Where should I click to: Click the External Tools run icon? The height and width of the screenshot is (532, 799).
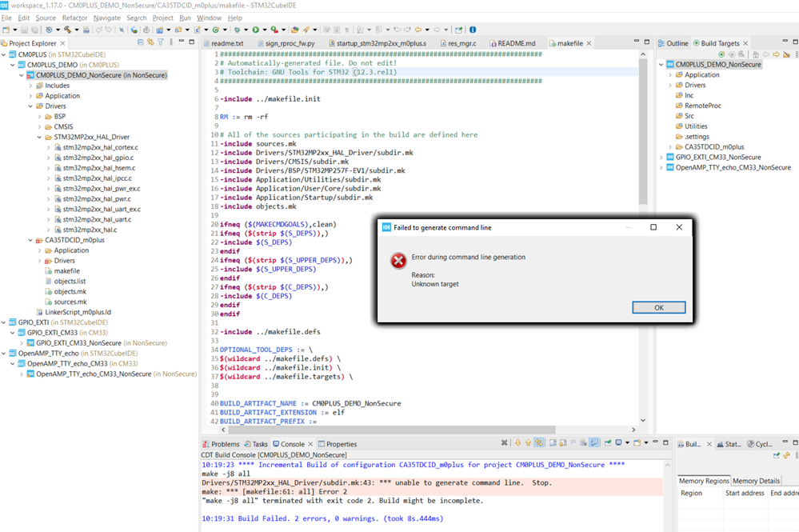(x=274, y=30)
